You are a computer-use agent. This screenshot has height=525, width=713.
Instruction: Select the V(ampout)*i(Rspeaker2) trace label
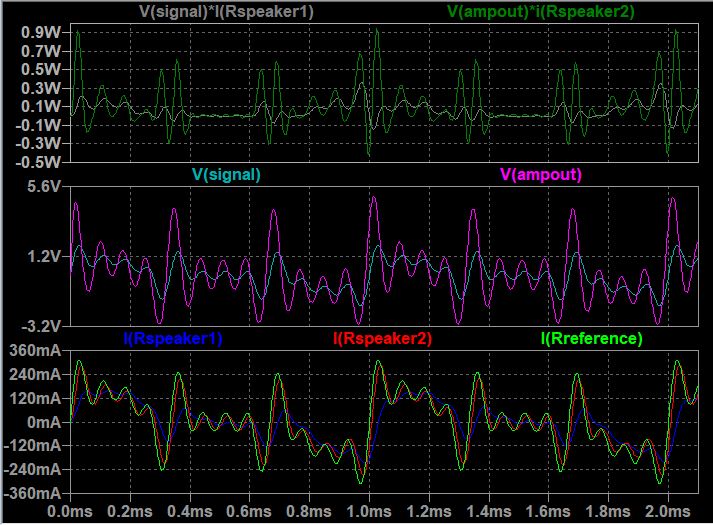click(541, 11)
